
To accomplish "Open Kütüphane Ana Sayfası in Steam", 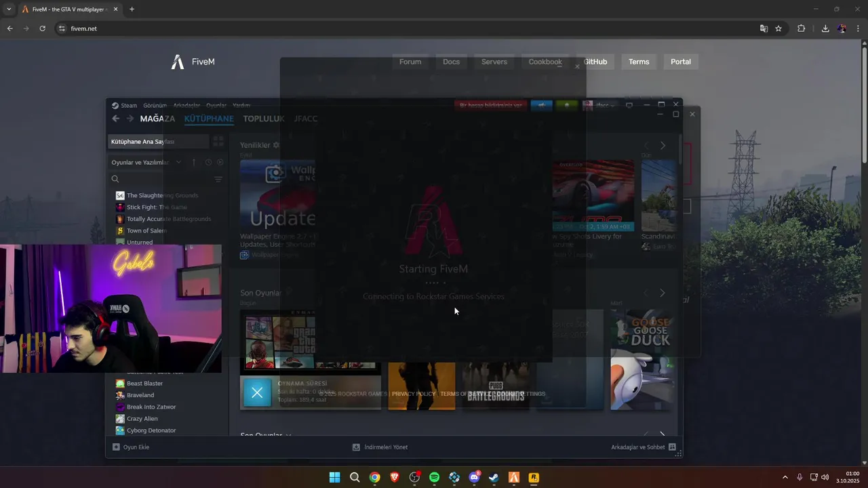I will 159,142.
